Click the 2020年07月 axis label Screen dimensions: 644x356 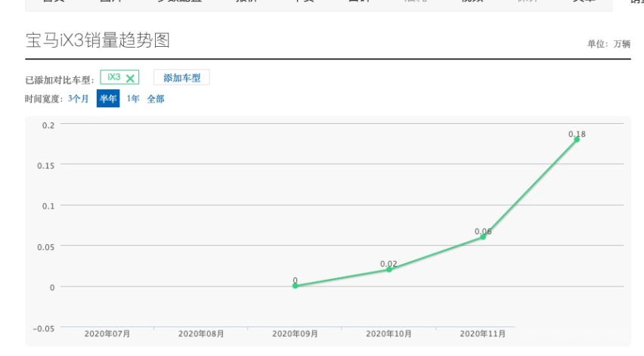click(x=107, y=334)
